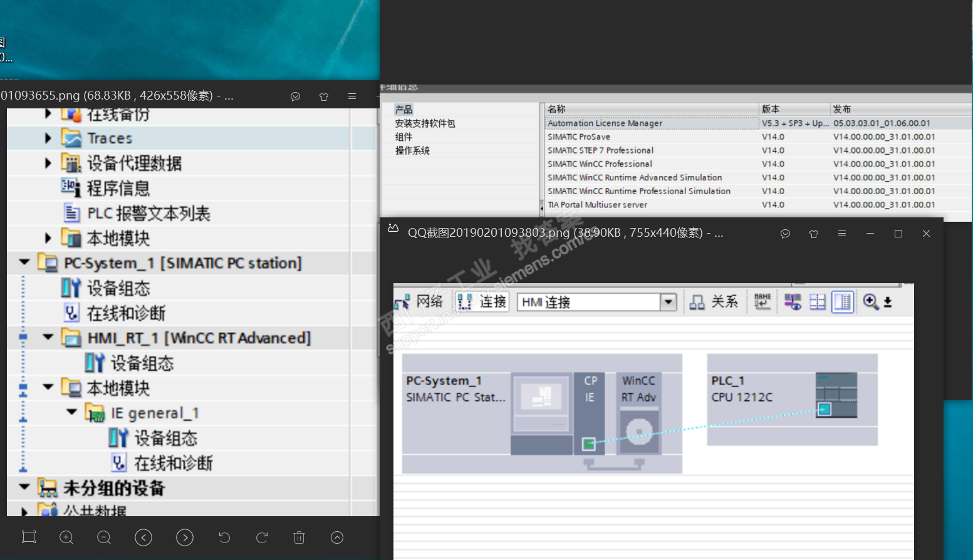Click the 设备组态 icon under HMI_RT_1
The image size is (973, 560).
(95, 363)
